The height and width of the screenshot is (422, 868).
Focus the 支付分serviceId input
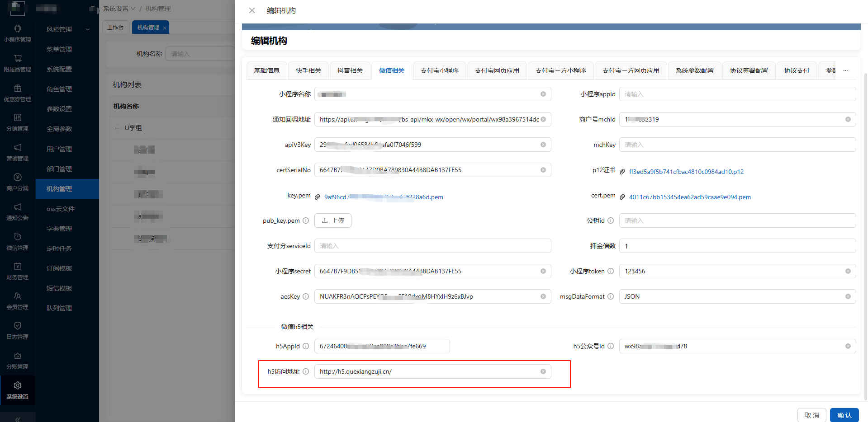click(432, 246)
